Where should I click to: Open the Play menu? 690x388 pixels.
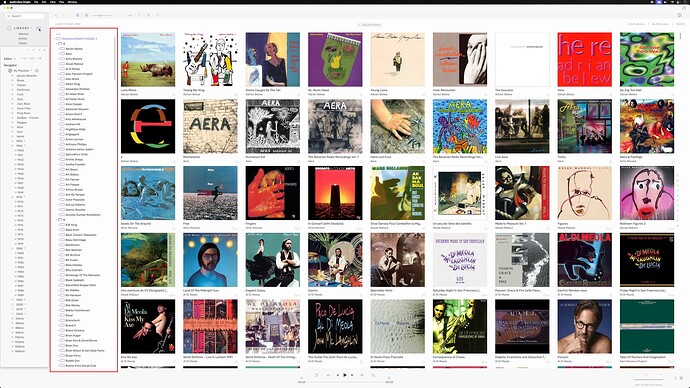pyautogui.click(x=62, y=2)
